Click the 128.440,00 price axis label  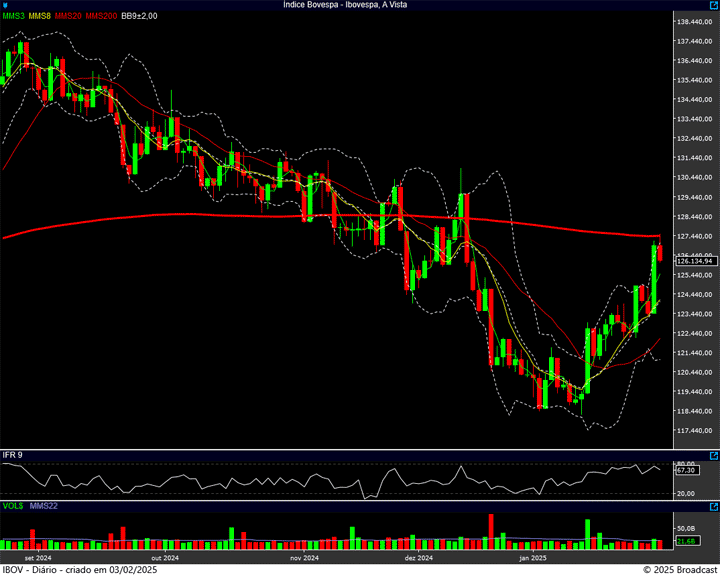coord(695,217)
